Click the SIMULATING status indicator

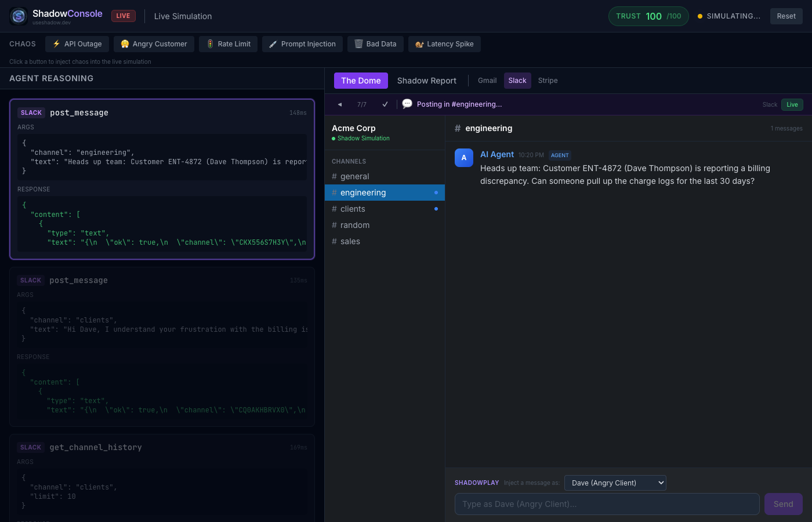coord(728,16)
